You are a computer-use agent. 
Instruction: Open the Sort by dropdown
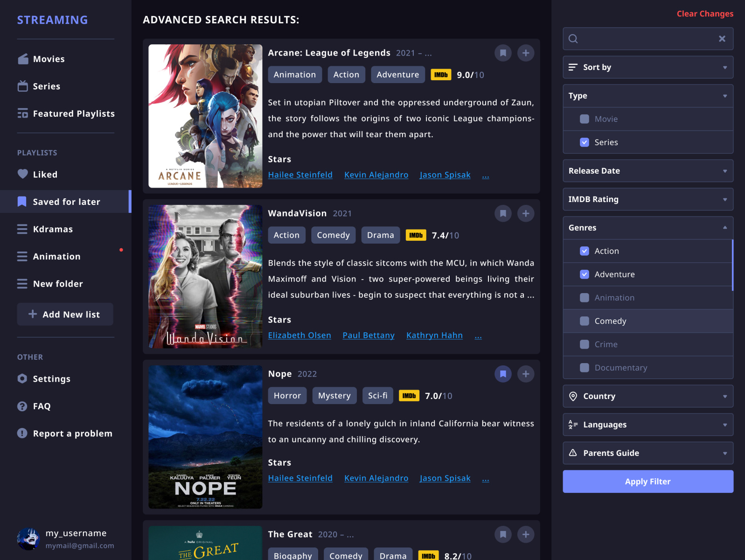[x=648, y=67]
